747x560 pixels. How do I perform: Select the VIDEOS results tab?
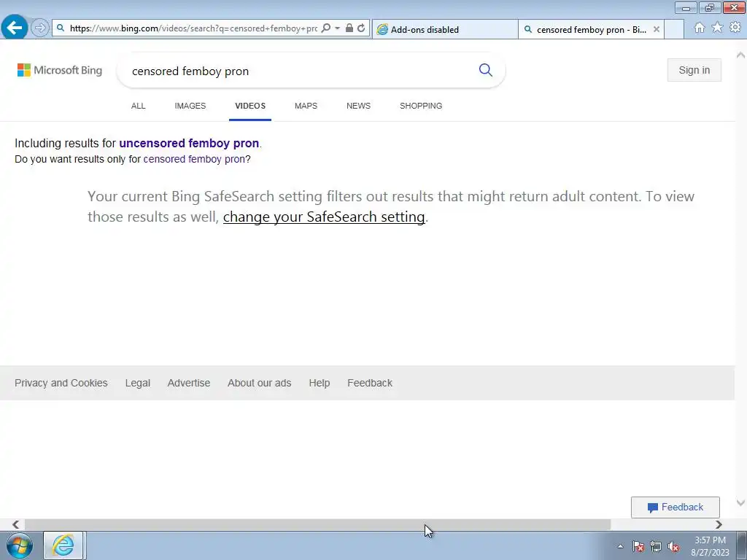250,106
